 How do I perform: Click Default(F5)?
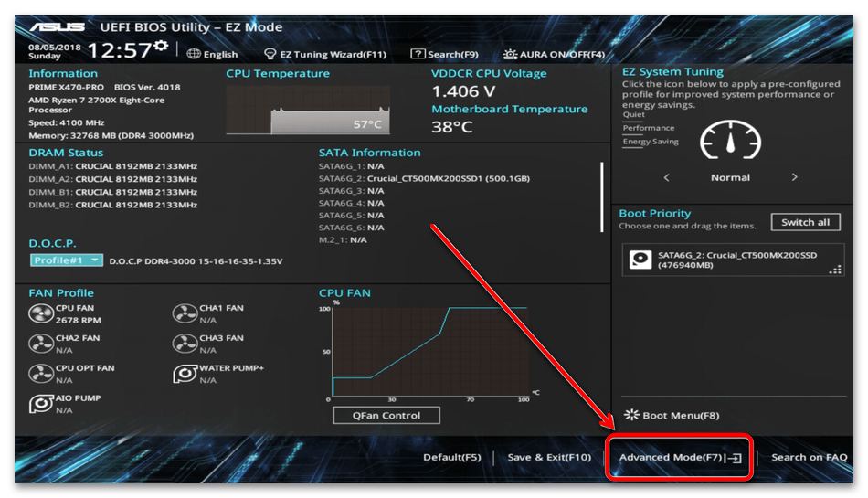click(451, 457)
